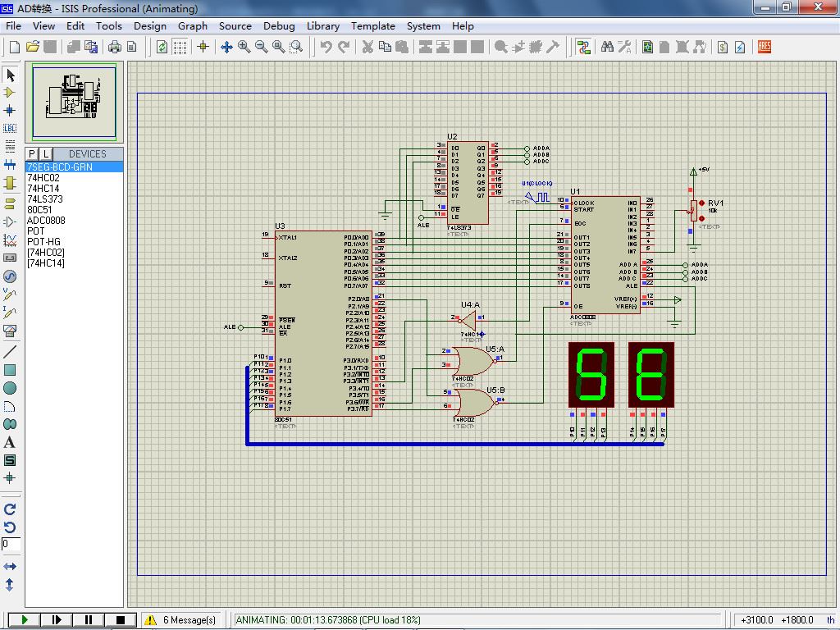This screenshot has height=630, width=840.
Task: Click the rotate anti-clockwise icon
Action: pyautogui.click(x=10, y=527)
